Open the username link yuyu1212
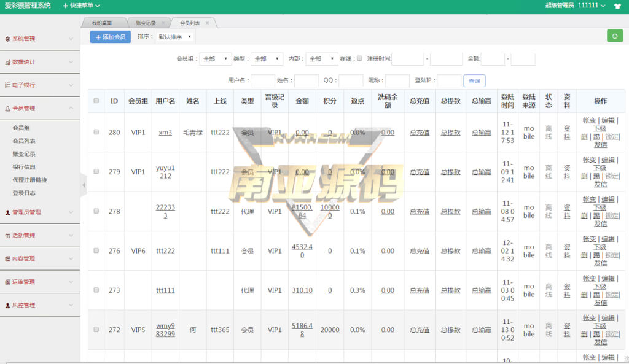The image size is (629, 364). click(165, 172)
